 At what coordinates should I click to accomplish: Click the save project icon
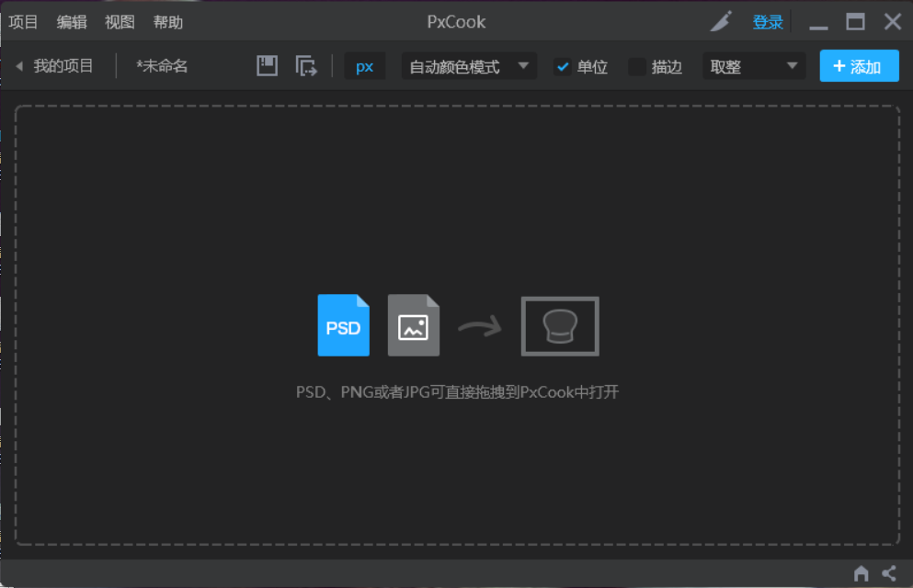tap(268, 66)
